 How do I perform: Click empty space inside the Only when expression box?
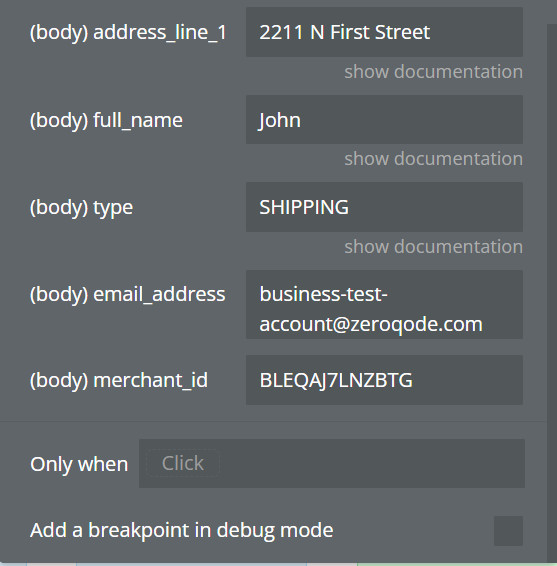coord(372,463)
